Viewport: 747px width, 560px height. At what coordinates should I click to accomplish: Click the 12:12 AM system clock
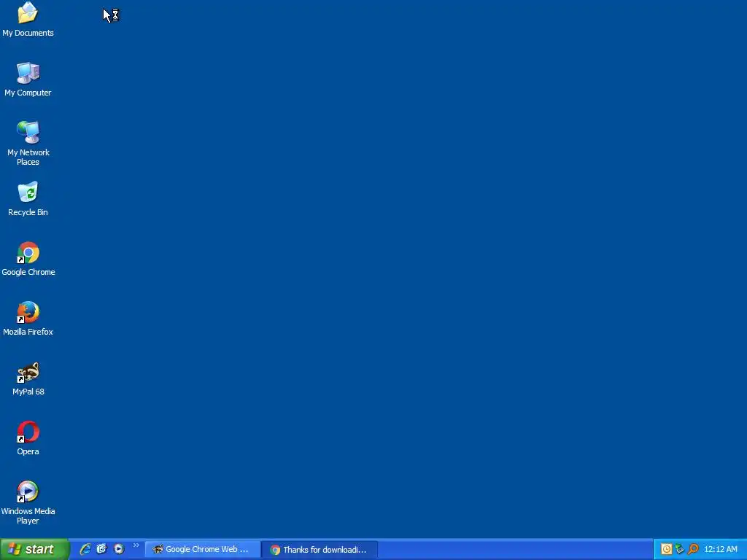[720, 549]
